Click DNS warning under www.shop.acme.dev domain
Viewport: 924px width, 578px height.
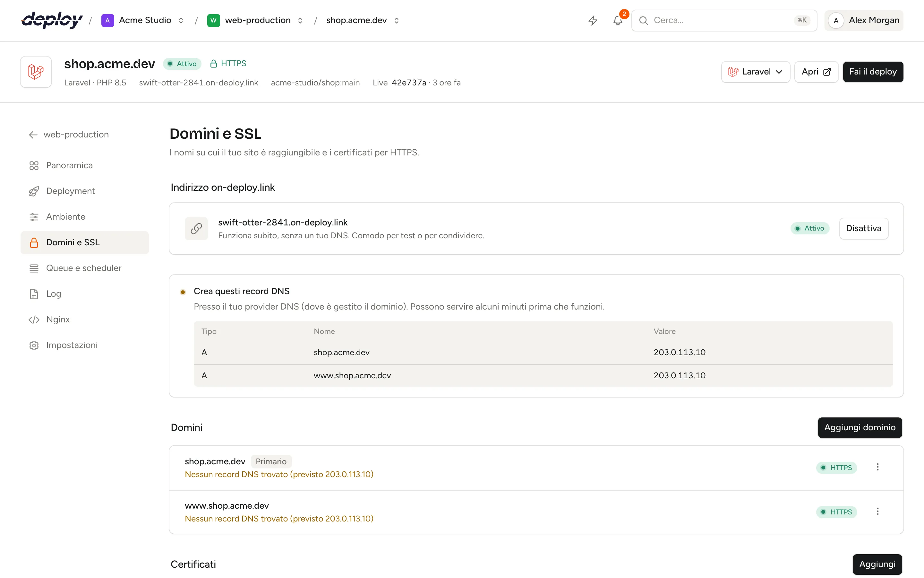pyautogui.click(x=279, y=519)
